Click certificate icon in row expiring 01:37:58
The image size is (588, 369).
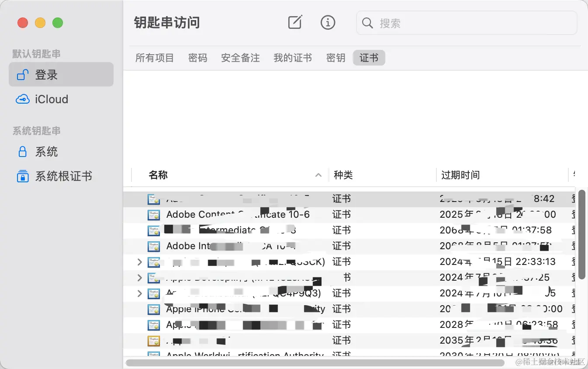click(154, 230)
